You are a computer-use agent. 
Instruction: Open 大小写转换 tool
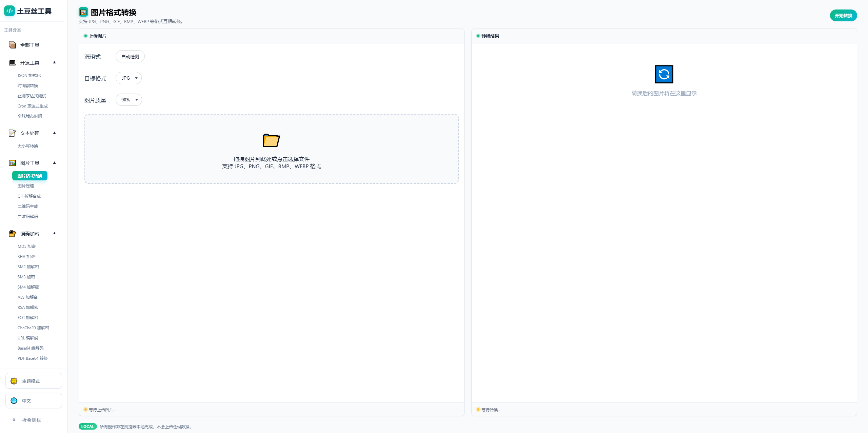[28, 146]
